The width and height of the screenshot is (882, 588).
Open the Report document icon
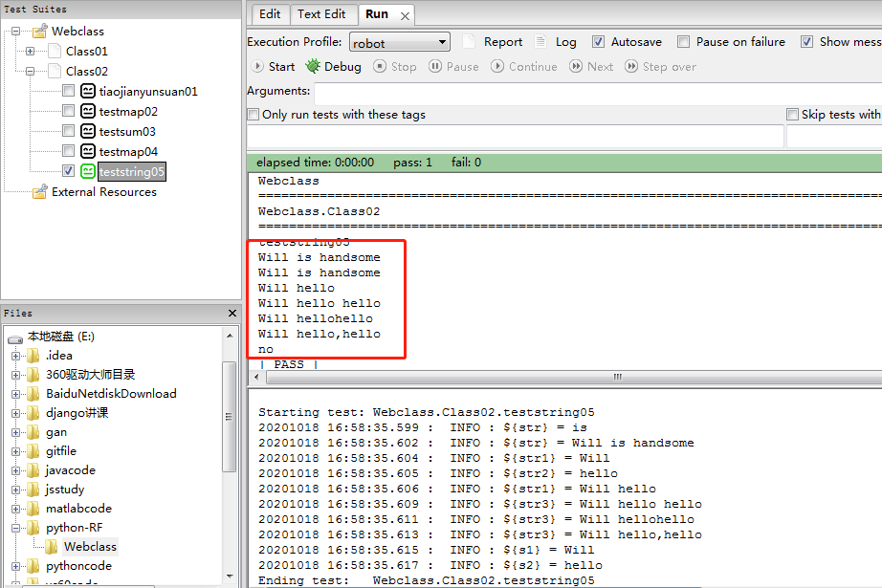[x=469, y=42]
